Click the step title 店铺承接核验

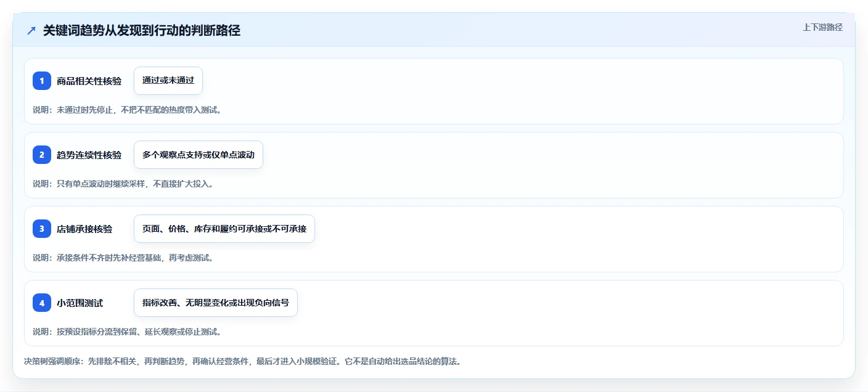click(x=84, y=229)
